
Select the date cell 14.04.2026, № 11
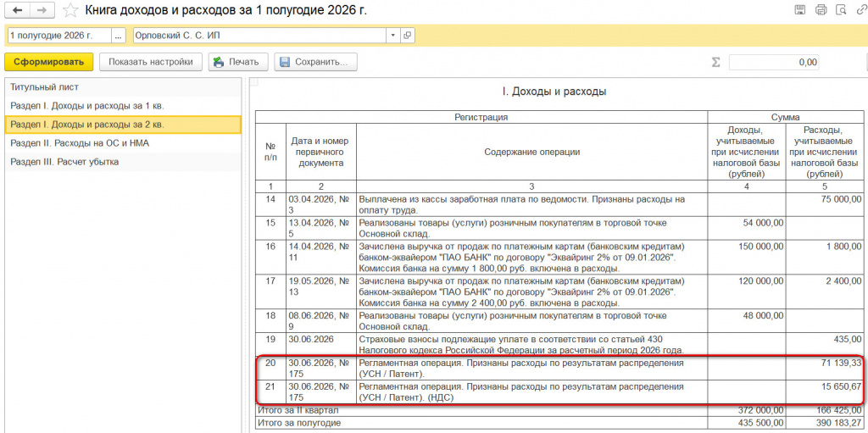[320, 257]
